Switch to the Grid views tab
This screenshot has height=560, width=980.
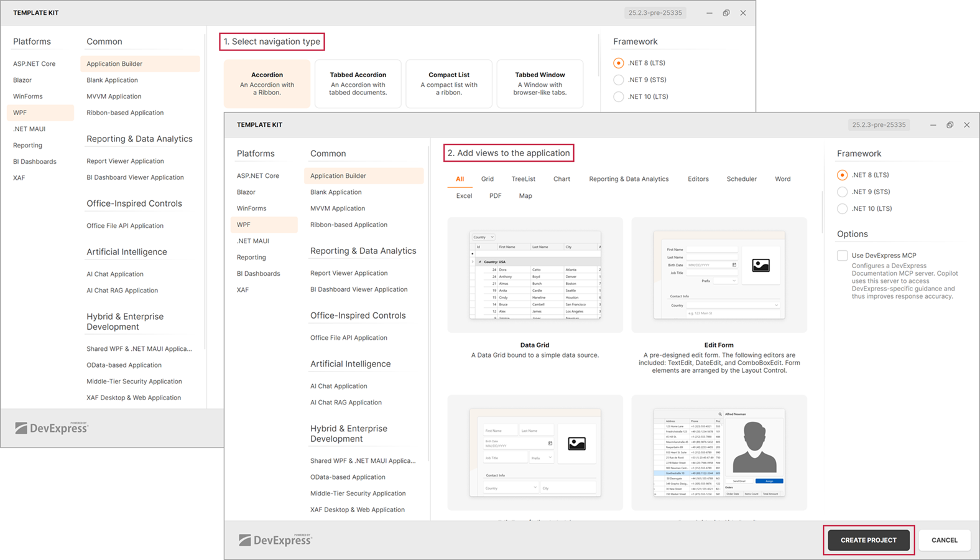click(487, 179)
